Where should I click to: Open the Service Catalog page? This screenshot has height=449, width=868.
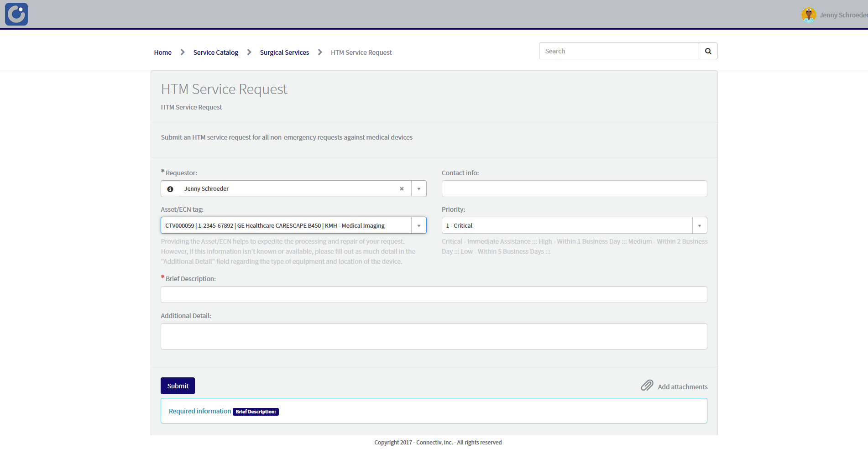(215, 52)
